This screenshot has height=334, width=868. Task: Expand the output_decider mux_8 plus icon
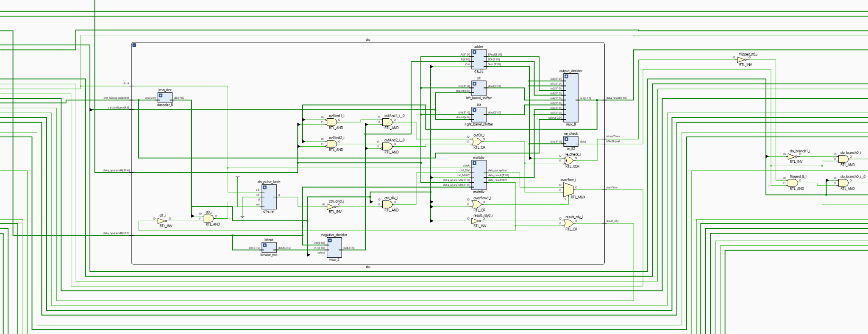566,76
